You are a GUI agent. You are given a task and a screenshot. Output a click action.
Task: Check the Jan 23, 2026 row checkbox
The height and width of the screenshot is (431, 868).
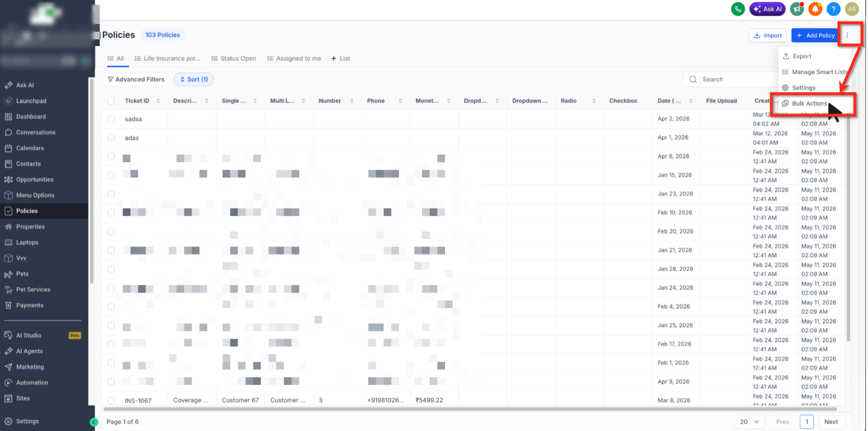(x=111, y=194)
